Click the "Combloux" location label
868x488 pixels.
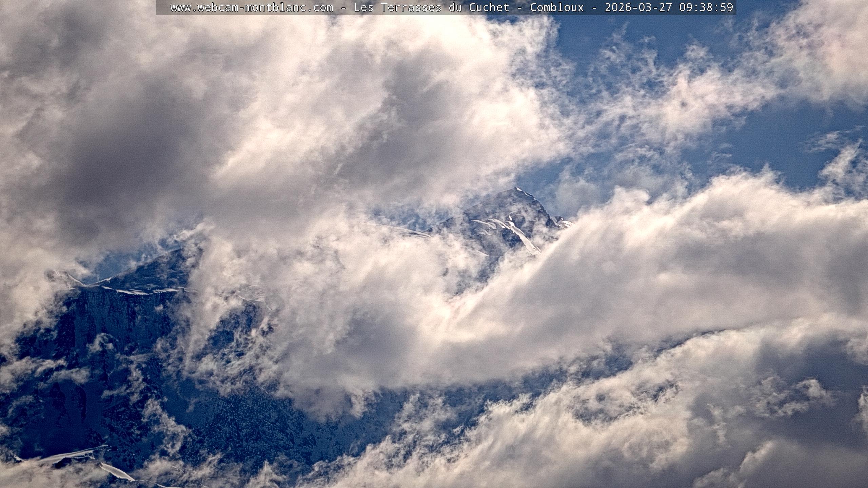(557, 7)
